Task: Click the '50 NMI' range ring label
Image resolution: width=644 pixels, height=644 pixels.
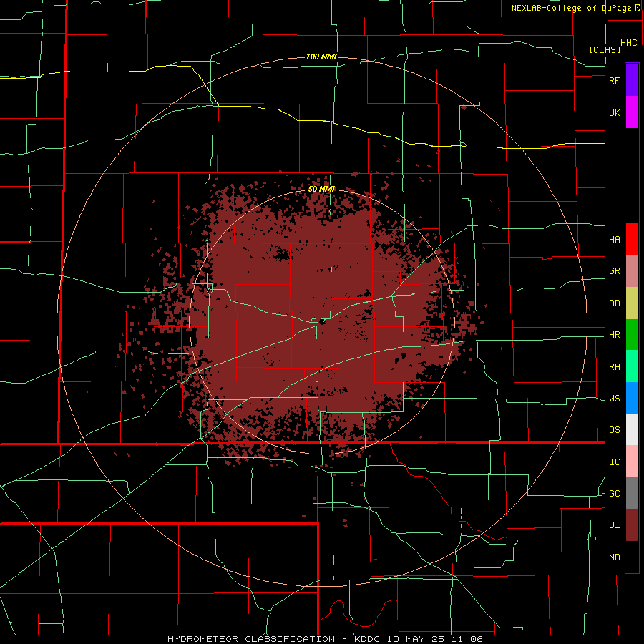Action: [x=321, y=189]
